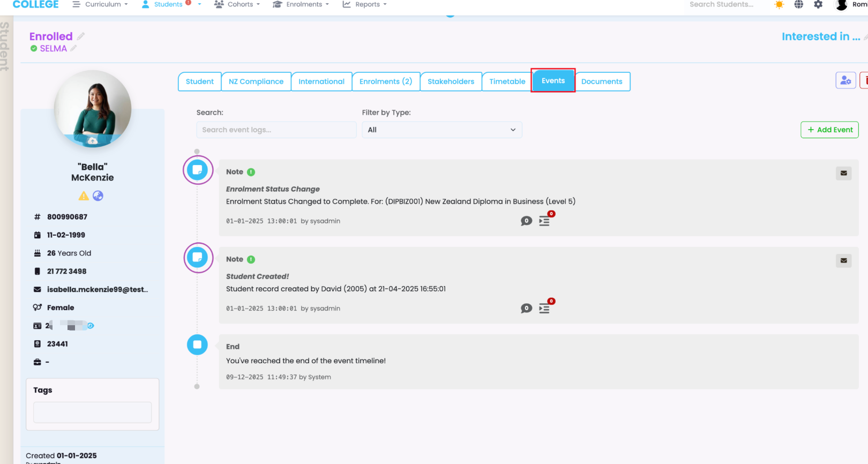
Task: Click the Add Event button
Action: 829,130
